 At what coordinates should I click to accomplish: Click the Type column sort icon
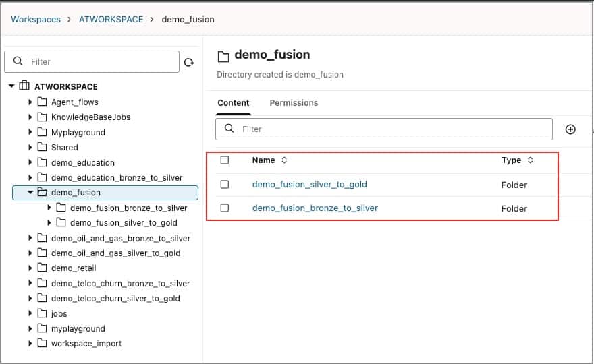point(531,160)
